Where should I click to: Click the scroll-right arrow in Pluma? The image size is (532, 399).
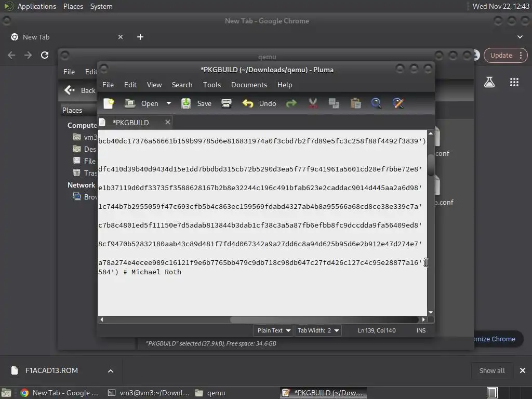(423, 320)
